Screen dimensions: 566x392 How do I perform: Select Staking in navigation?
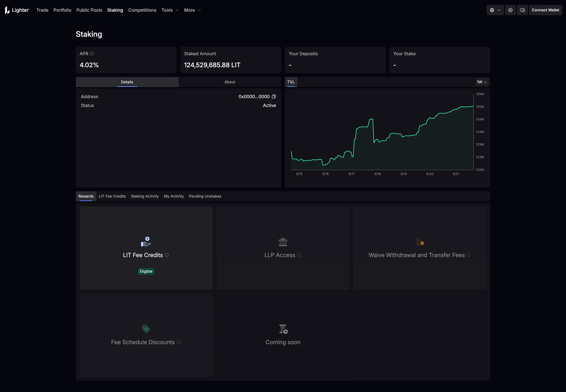coord(115,10)
